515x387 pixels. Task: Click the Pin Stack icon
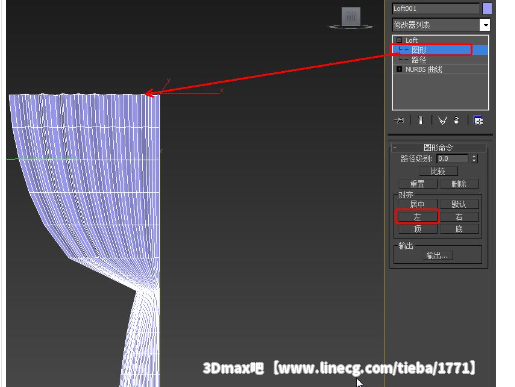pos(399,120)
